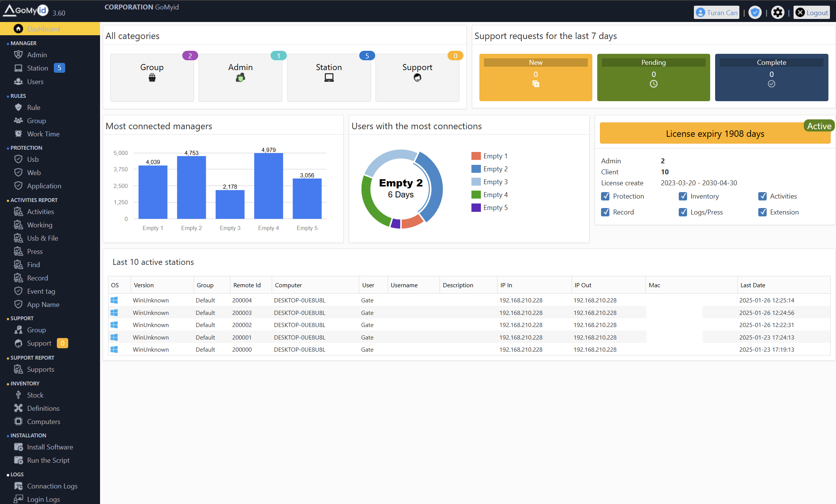The image size is (836, 504).
Task: Toggle the Inventory checkbox
Action: click(683, 196)
